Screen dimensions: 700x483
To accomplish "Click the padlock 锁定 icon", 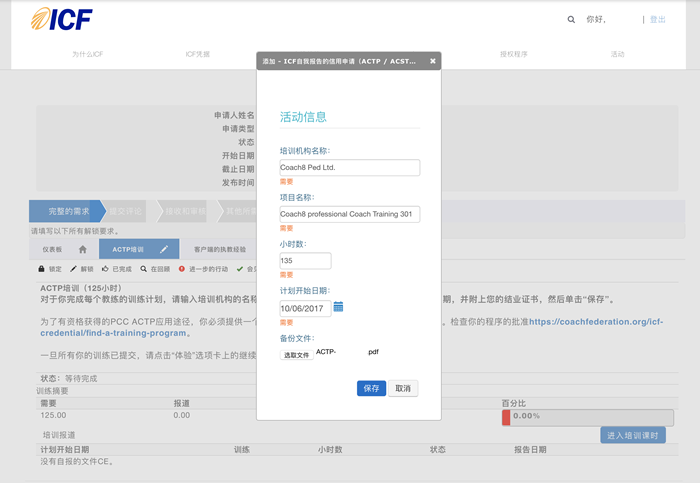I will pos(41,269).
